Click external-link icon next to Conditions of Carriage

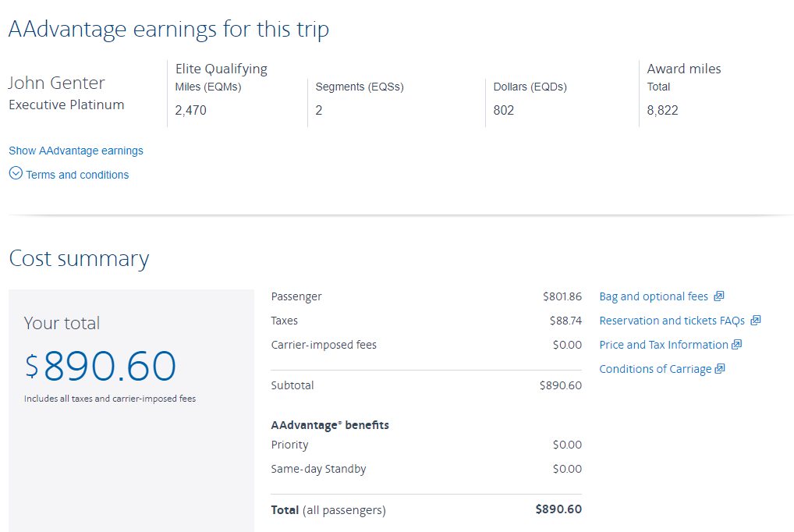720,369
